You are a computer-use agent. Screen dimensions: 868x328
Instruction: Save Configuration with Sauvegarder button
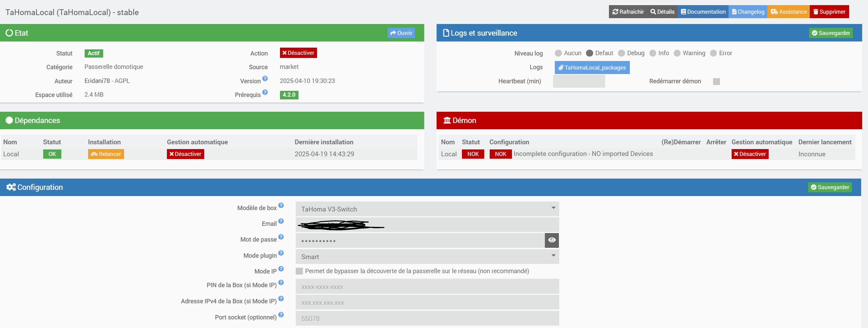pyautogui.click(x=830, y=187)
